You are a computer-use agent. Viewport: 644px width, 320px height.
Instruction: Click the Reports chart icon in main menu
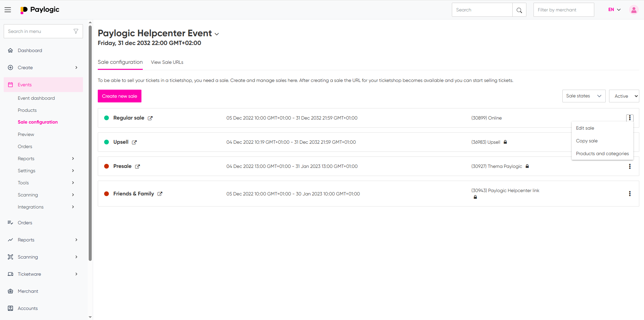[x=10, y=240]
